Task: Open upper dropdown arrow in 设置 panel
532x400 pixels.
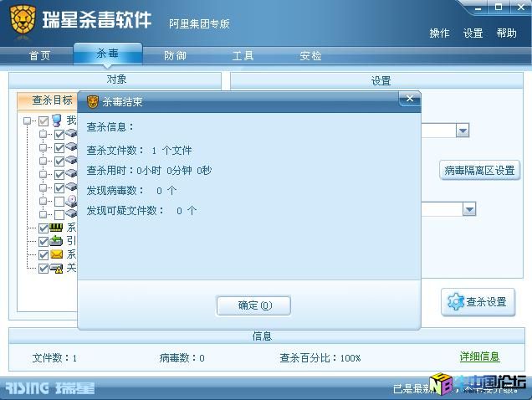Action: pyautogui.click(x=463, y=131)
